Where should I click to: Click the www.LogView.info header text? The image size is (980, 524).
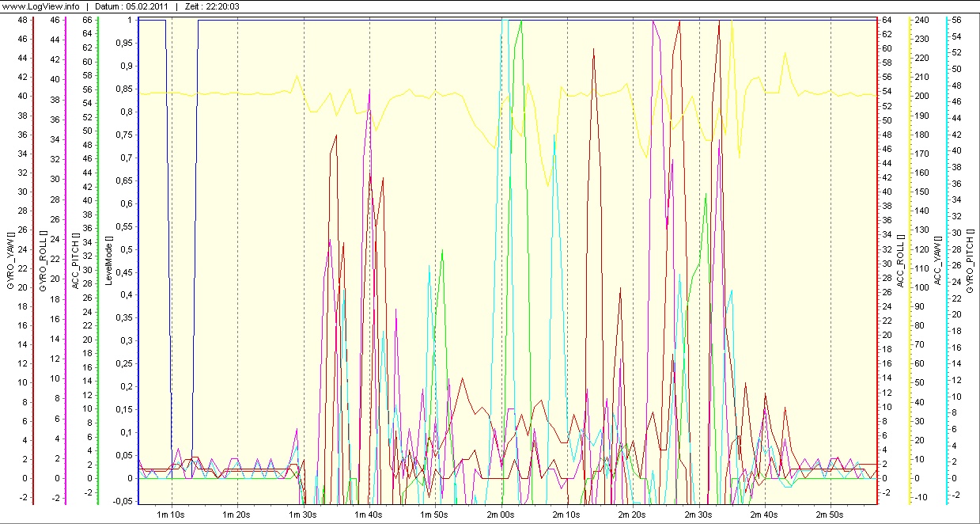pyautogui.click(x=40, y=6)
